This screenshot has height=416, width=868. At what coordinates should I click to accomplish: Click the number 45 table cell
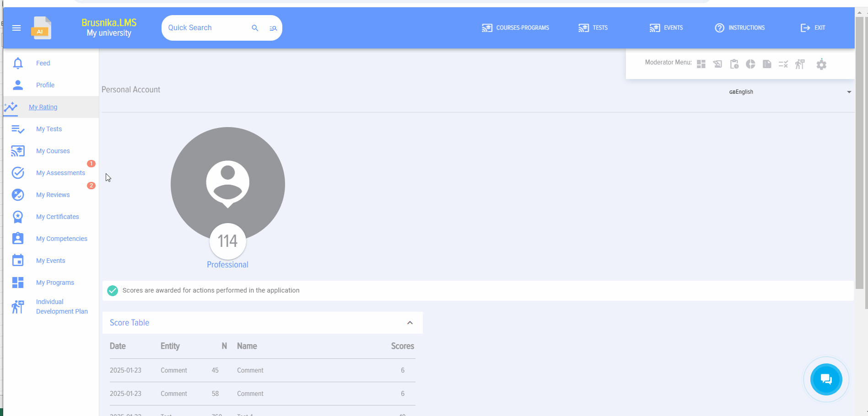pyautogui.click(x=215, y=370)
